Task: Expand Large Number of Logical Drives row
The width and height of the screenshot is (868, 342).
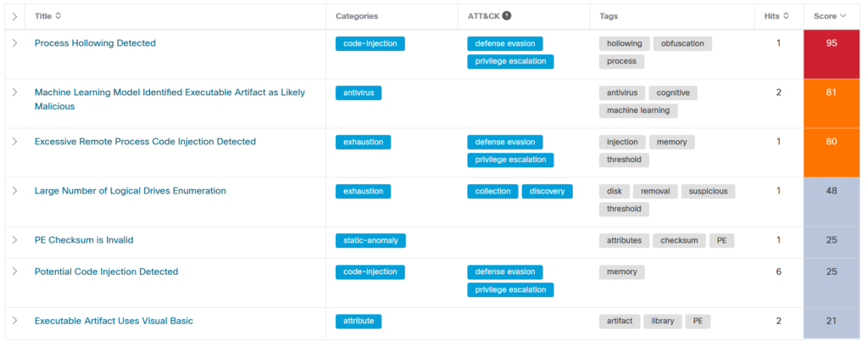Action: click(15, 190)
